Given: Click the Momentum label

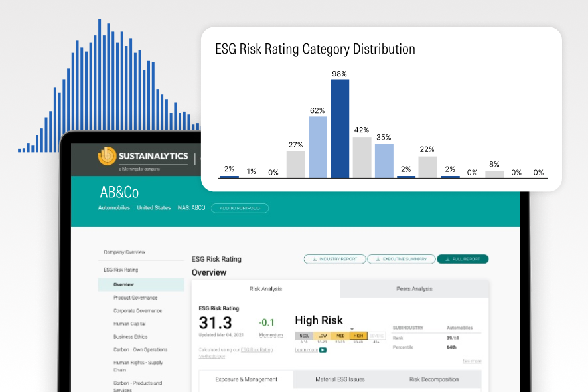Looking at the screenshot, I should (271, 335).
